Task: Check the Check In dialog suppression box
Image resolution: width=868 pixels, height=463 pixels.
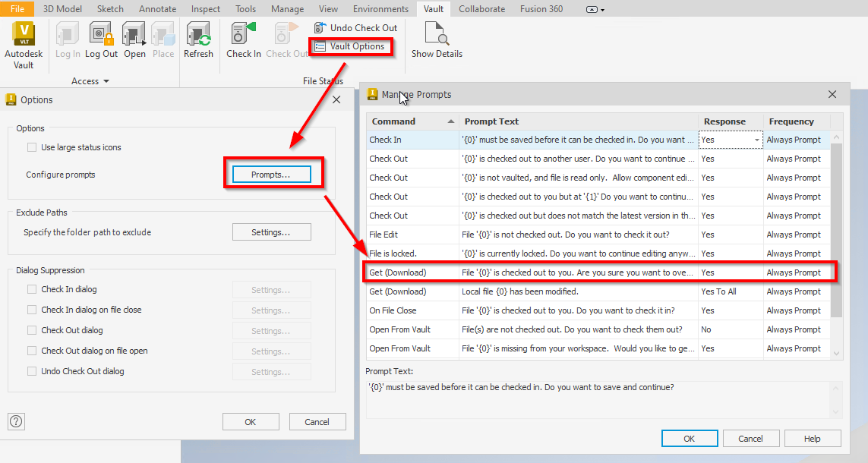Action: tap(32, 289)
